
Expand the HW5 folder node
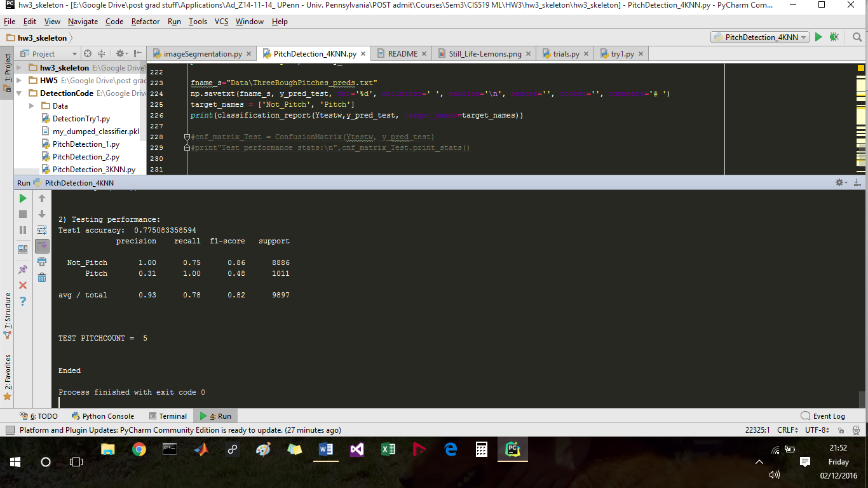coord(18,80)
